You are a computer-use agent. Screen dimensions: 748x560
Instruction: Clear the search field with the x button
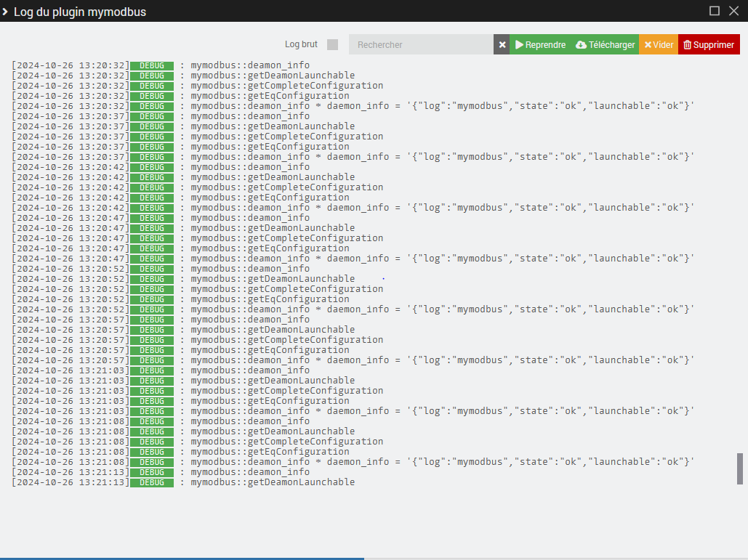(x=502, y=45)
